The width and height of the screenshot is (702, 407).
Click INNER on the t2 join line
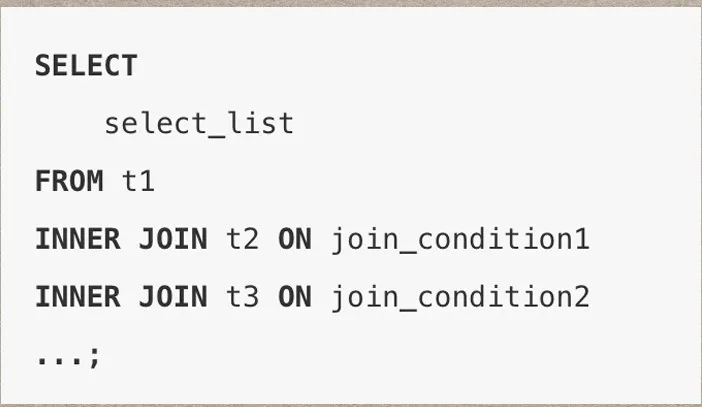[77, 240]
